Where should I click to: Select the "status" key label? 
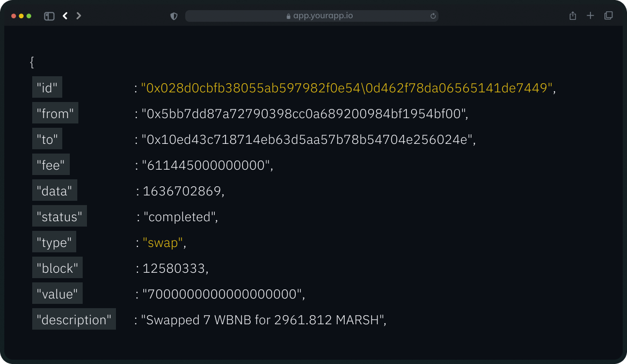(59, 216)
